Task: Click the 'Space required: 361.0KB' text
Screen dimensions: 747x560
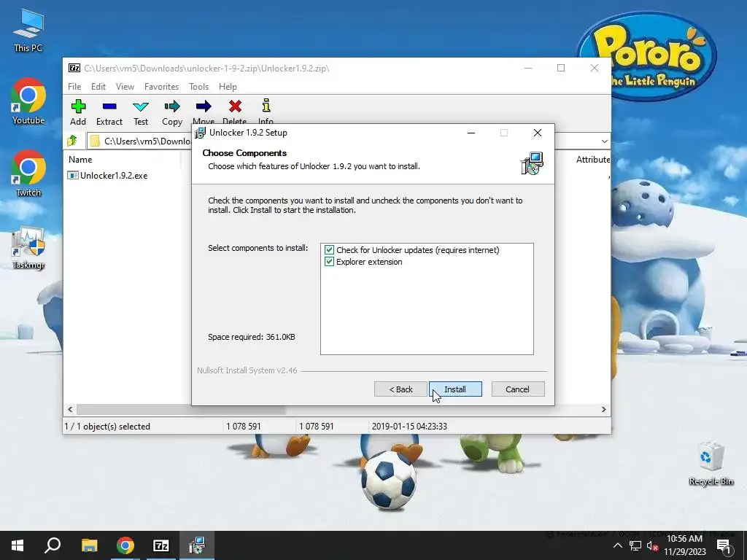Action: (251, 337)
